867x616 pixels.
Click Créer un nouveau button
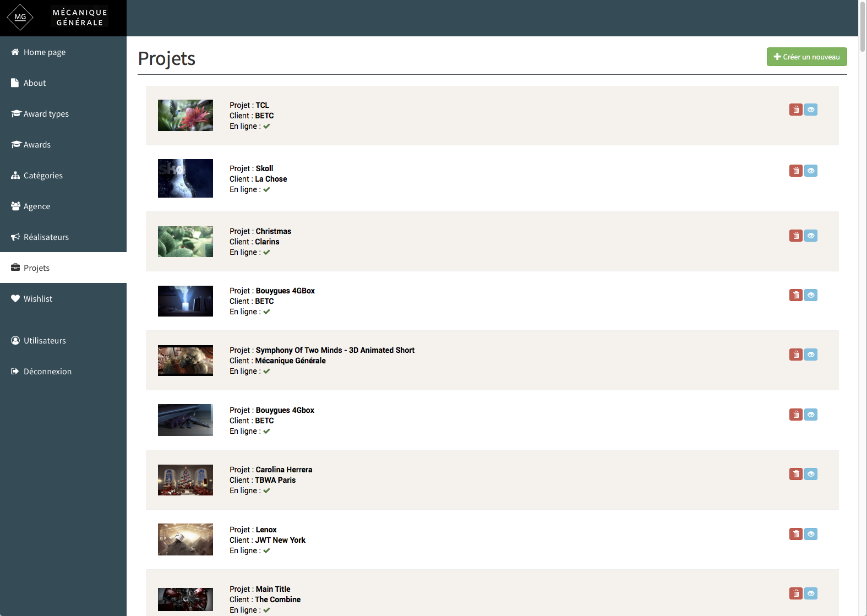pyautogui.click(x=806, y=57)
